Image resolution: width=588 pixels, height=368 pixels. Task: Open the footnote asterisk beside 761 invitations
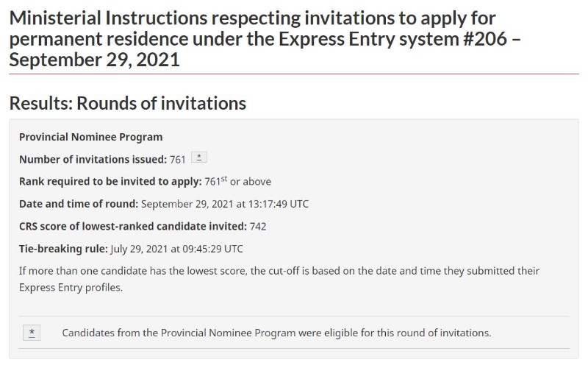[198, 157]
